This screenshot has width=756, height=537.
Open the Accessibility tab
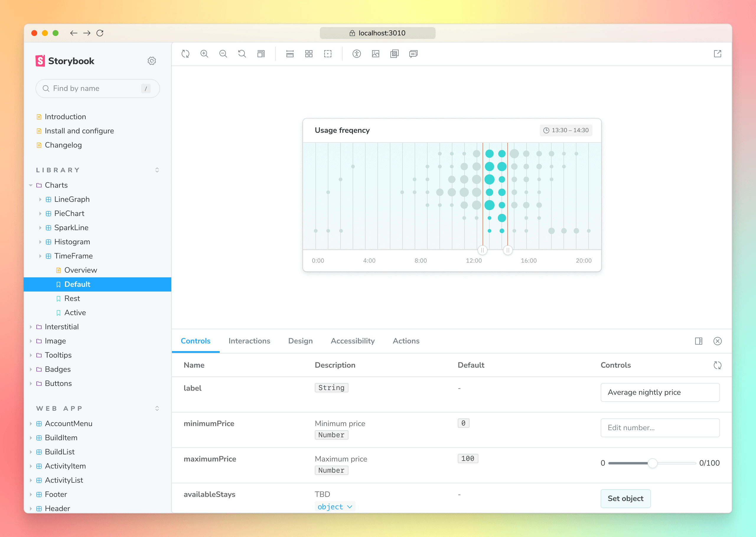click(352, 341)
